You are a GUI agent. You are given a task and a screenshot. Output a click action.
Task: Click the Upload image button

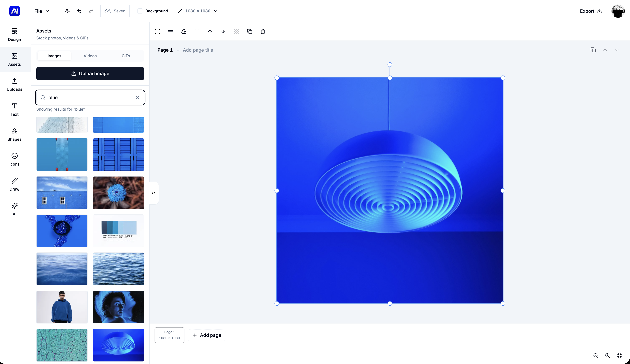(x=90, y=73)
